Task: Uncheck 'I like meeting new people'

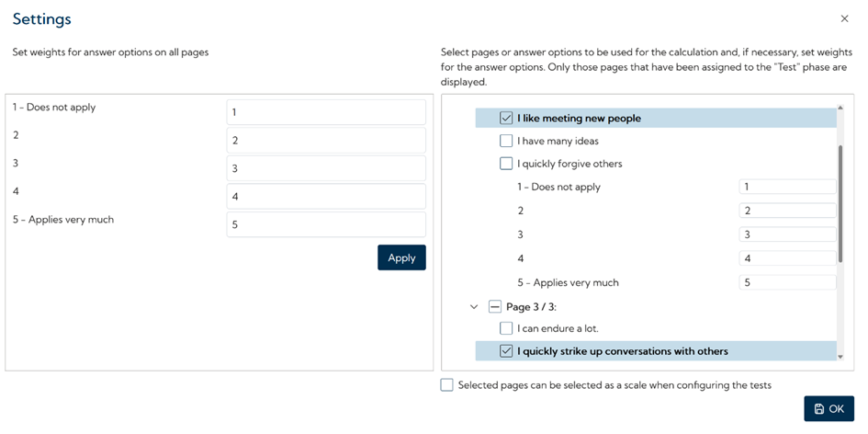Action: [506, 118]
